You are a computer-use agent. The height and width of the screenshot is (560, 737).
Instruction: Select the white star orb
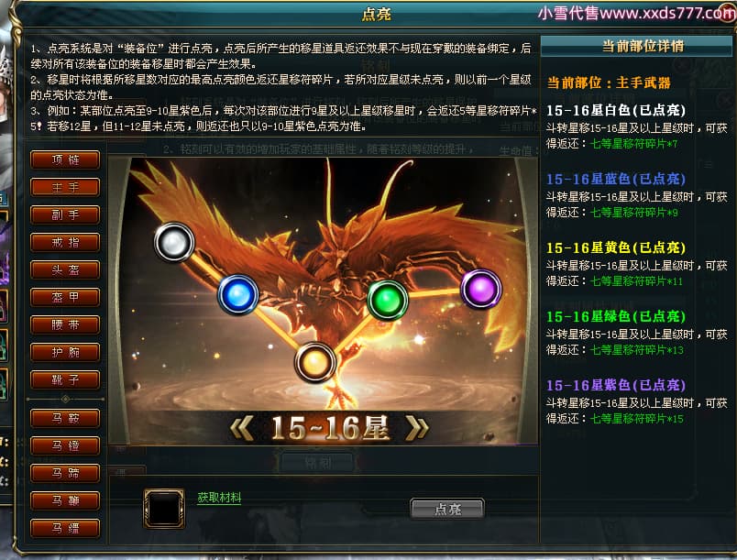tap(174, 242)
